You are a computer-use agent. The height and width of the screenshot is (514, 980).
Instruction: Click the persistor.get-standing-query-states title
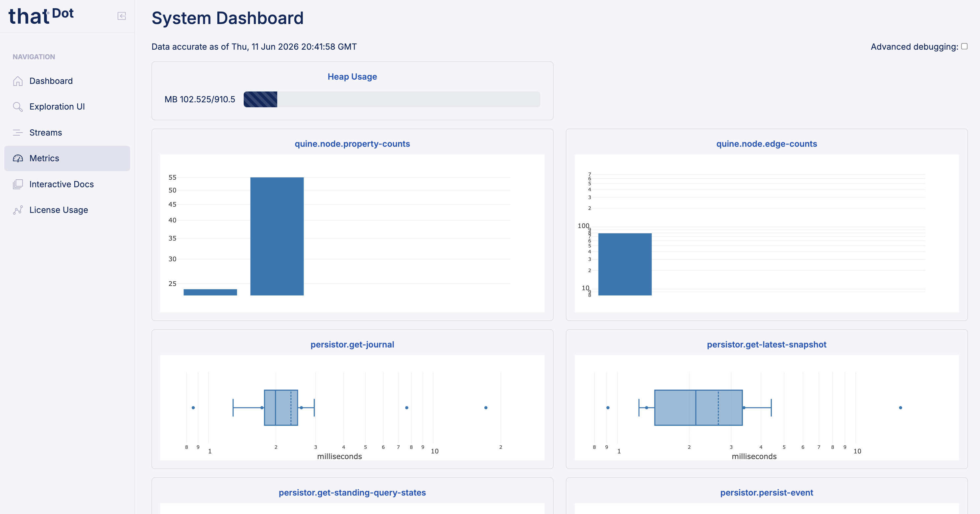pyautogui.click(x=352, y=493)
